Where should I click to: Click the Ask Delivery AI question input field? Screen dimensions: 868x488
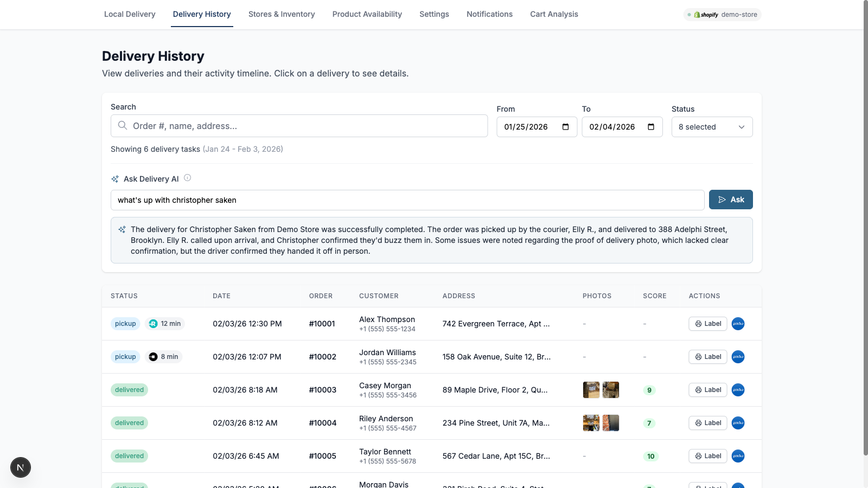point(407,200)
